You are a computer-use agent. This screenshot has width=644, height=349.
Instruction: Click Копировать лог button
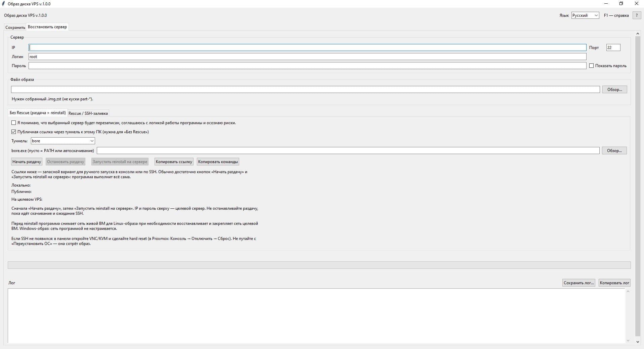click(614, 283)
